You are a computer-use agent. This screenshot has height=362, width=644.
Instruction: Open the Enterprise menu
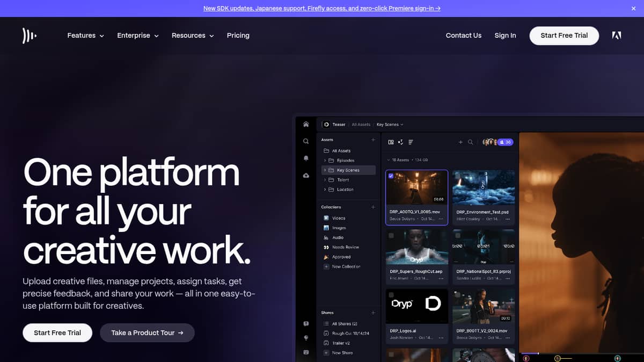tap(138, 35)
